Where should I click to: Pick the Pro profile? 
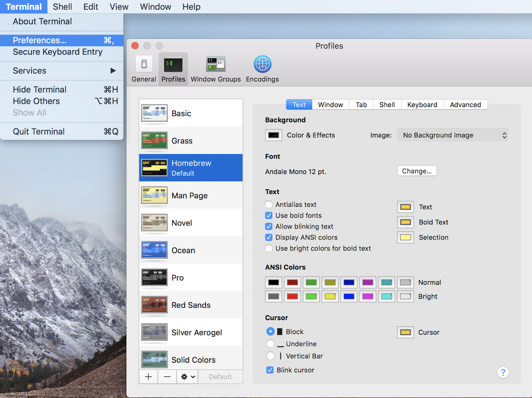point(191,278)
